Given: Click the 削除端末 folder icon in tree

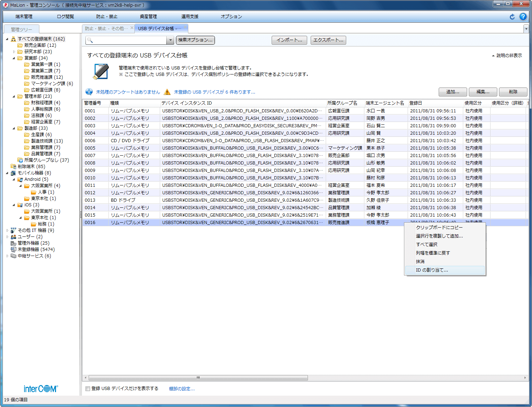Looking at the screenshot, I should coord(13,167).
